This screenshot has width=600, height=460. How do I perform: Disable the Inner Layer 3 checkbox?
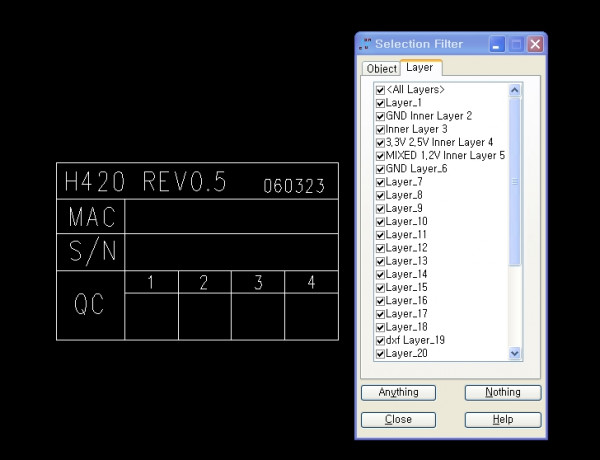[380, 129]
